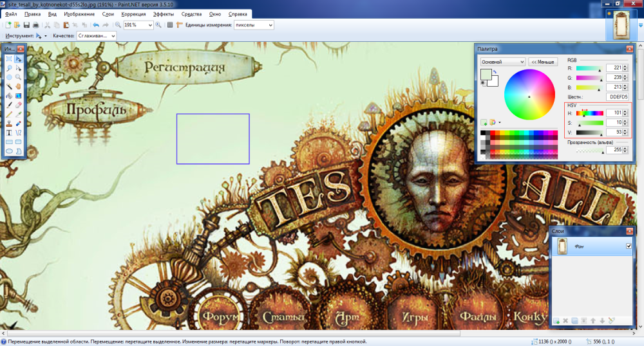Click the color wheel in Палитра

529,95
